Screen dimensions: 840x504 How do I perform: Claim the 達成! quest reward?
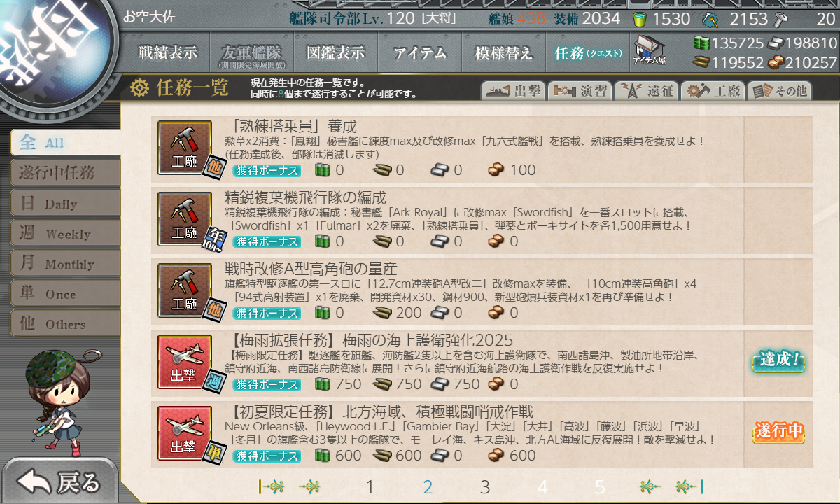(778, 361)
